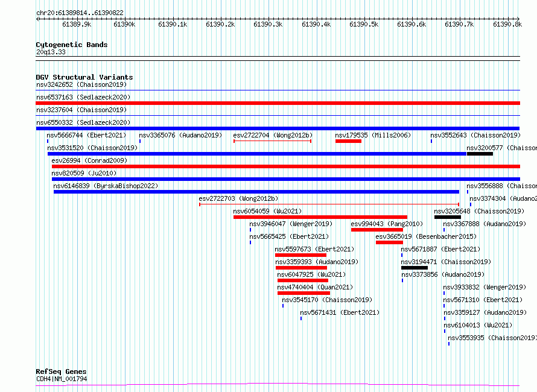Viewport: 537px width, 392px height.
Task: Click the black bar of nsv3194471
Action: [415, 268]
